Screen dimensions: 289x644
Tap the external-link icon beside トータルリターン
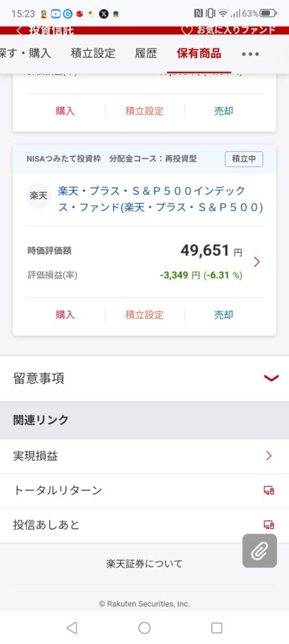[x=269, y=490]
